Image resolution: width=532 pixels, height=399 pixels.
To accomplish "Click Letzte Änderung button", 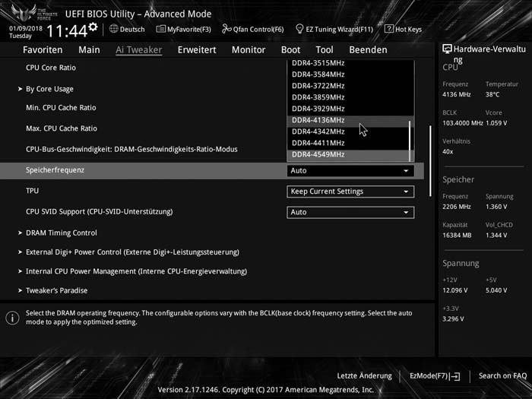I will tap(364, 376).
